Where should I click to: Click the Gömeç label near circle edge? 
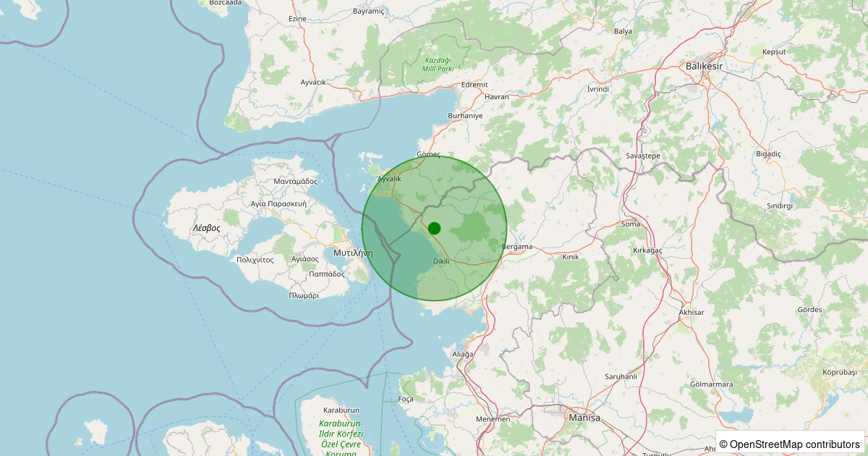pos(428,154)
